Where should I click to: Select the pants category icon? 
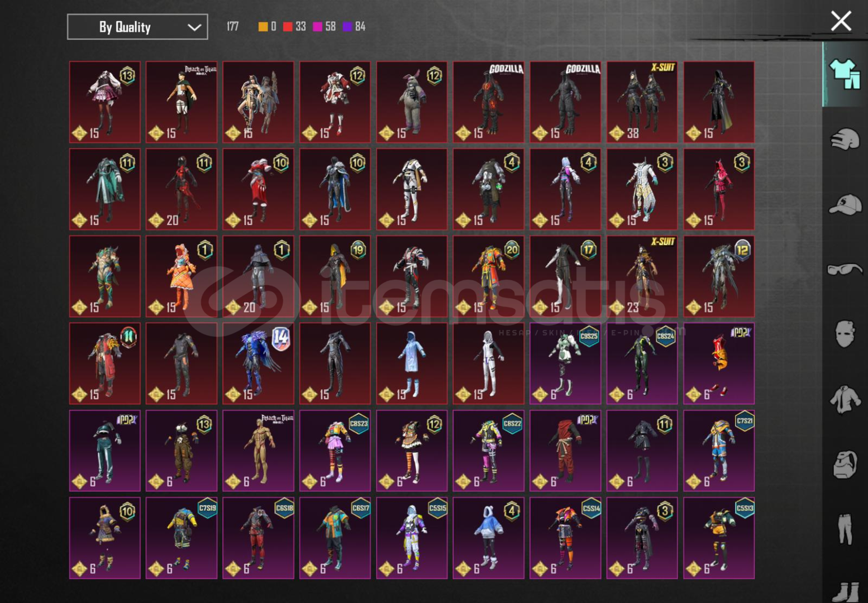[x=845, y=529]
